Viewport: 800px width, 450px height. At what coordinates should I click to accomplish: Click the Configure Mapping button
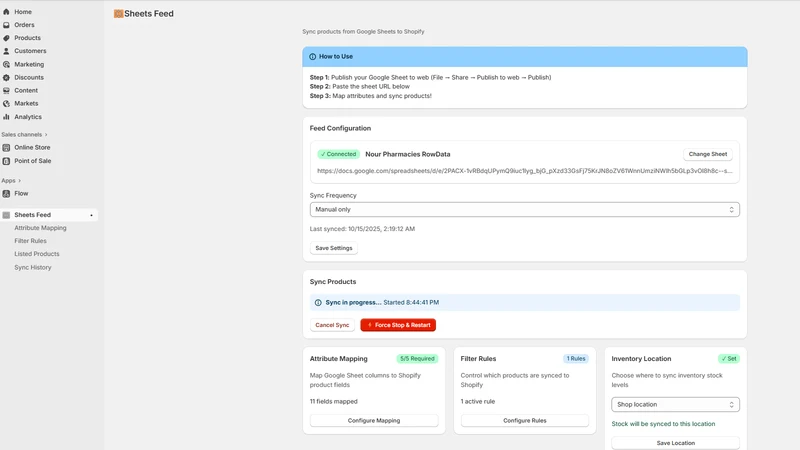pos(374,420)
